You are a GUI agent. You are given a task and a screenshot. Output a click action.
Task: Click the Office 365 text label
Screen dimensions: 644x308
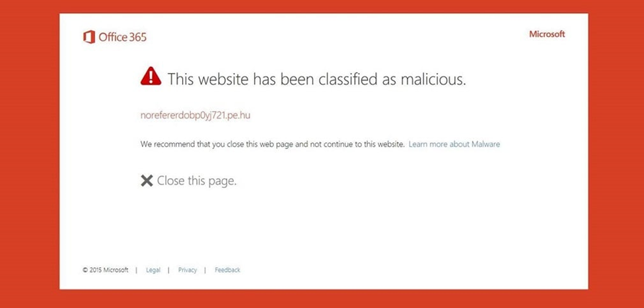pos(122,37)
